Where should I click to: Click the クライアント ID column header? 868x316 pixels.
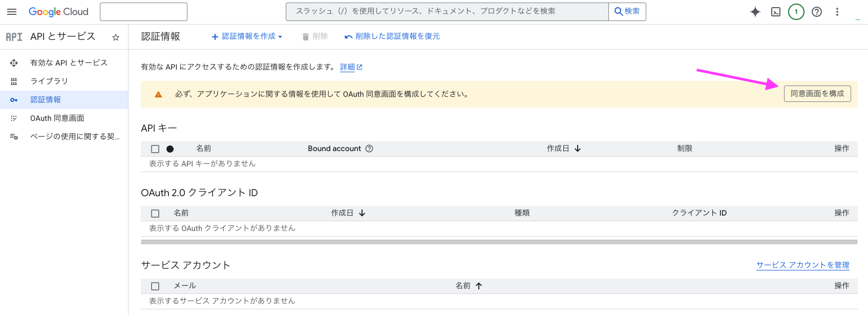point(700,213)
